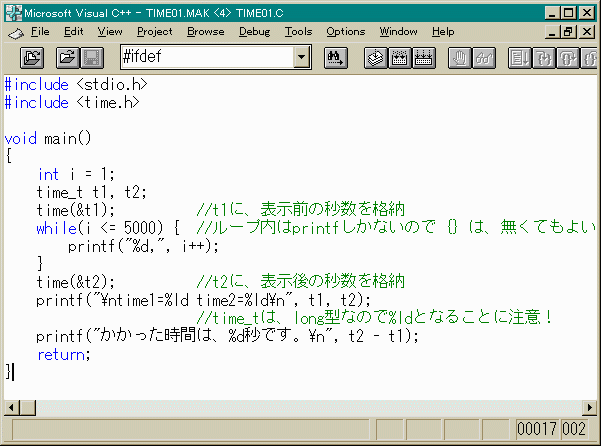The width and height of the screenshot is (601, 446).
Task: Click the 'time_t t1, t2;' declaration
Action: coord(92,192)
